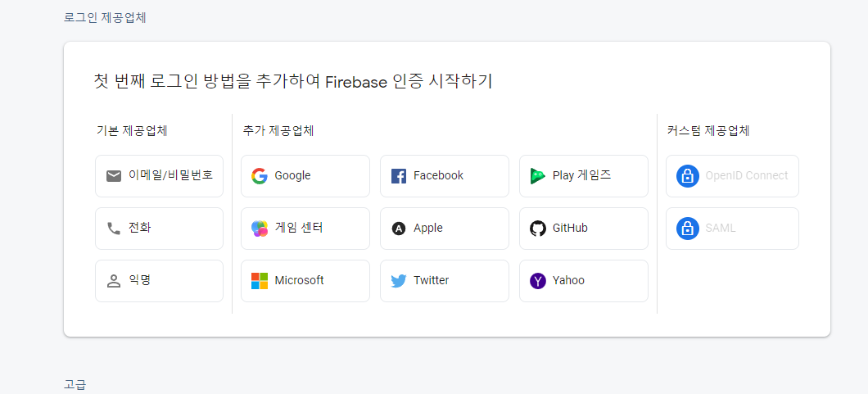Select the SAML custom provider
868x394 pixels.
pyautogui.click(x=732, y=229)
